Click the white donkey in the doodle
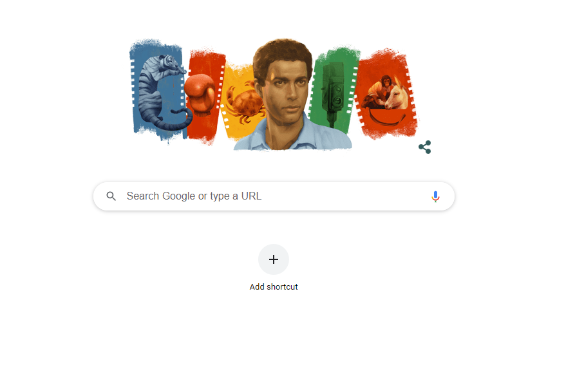Viewport: 575px width, 392px height. [x=397, y=94]
